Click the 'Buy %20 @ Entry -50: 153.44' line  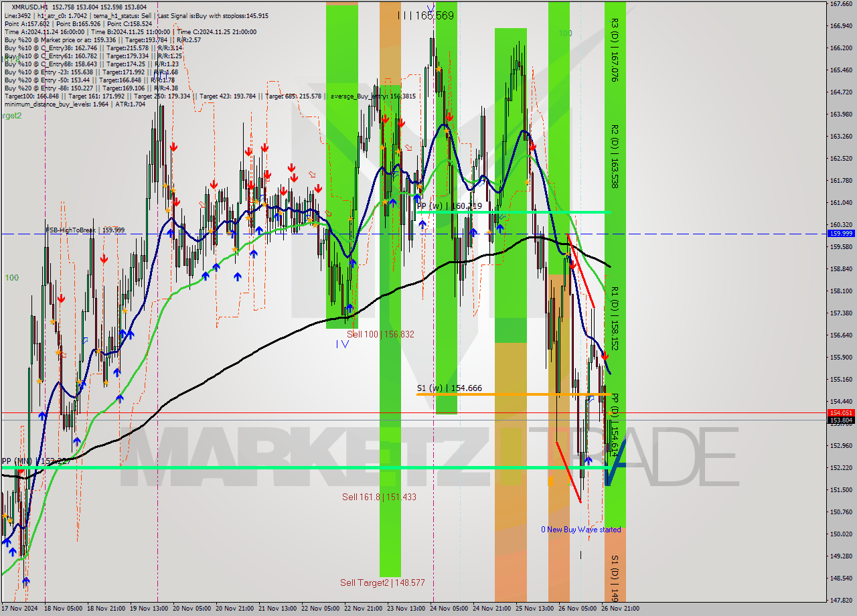point(89,80)
